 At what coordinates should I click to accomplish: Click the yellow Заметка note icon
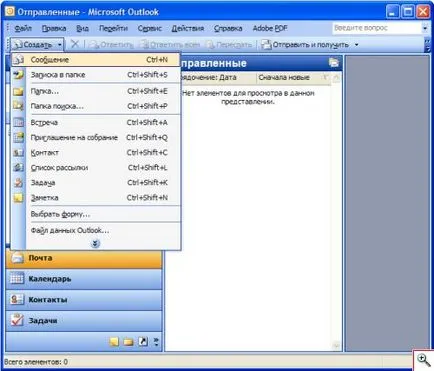click(x=18, y=198)
